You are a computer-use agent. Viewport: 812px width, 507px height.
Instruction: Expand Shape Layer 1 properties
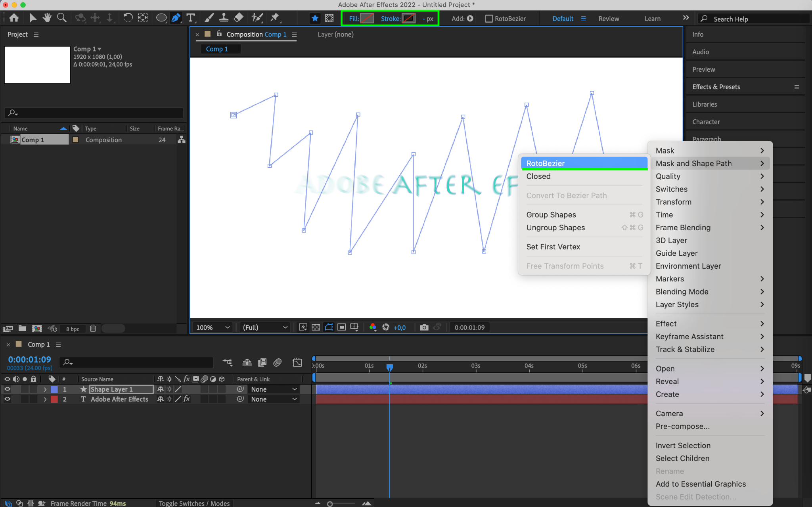point(45,389)
